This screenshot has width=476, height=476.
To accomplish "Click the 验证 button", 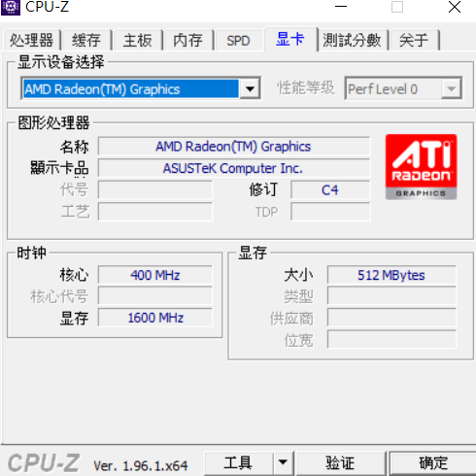I will click(340, 463).
